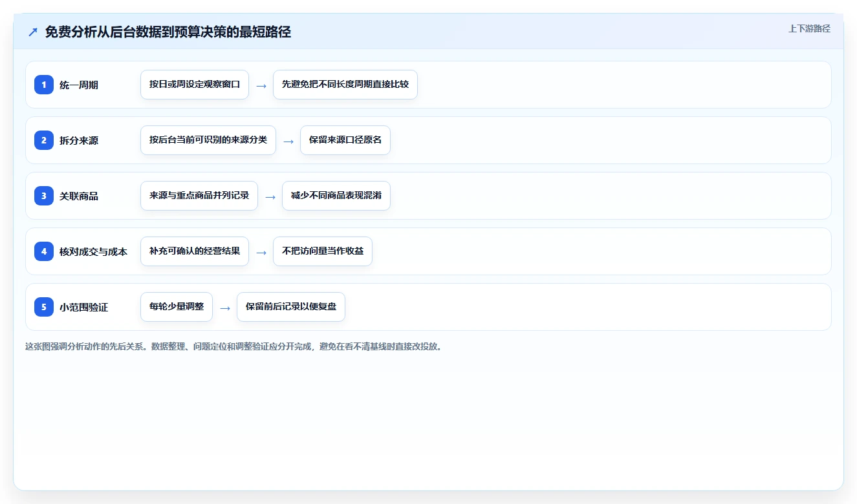Select the number 2 step badge
Image resolution: width=857 pixels, height=504 pixels.
click(44, 140)
